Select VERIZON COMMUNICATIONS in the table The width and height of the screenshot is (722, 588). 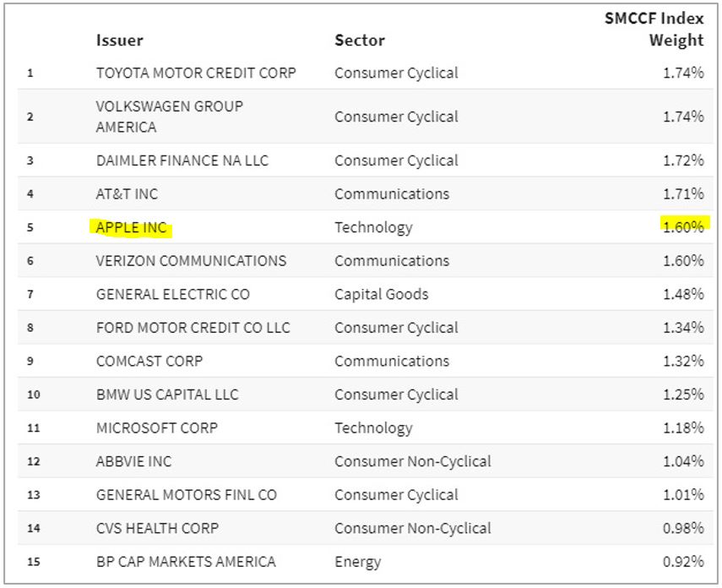click(192, 260)
